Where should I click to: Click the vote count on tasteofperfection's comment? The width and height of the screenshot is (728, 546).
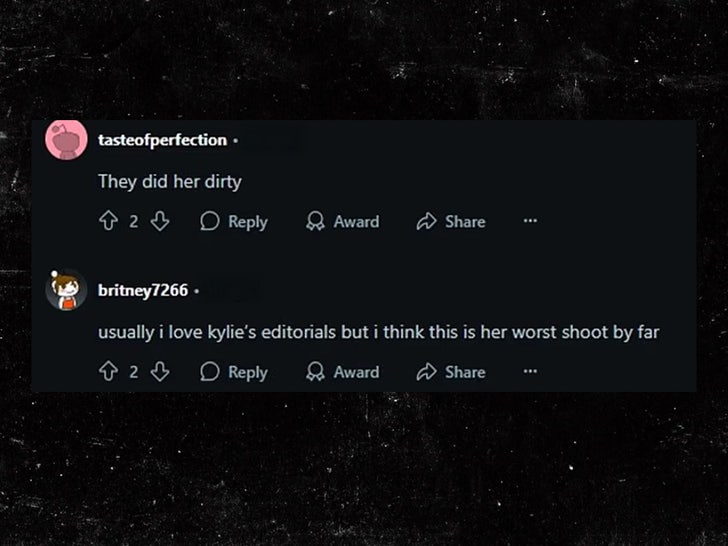click(133, 222)
